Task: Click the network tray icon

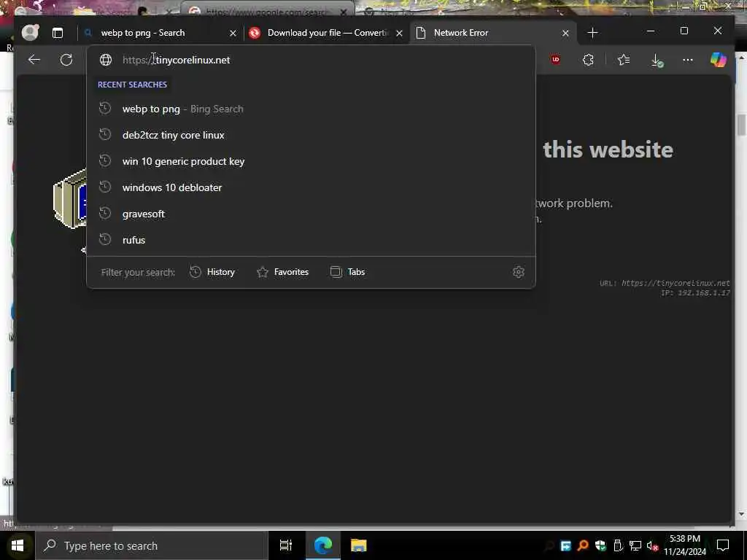Action: coord(635,545)
